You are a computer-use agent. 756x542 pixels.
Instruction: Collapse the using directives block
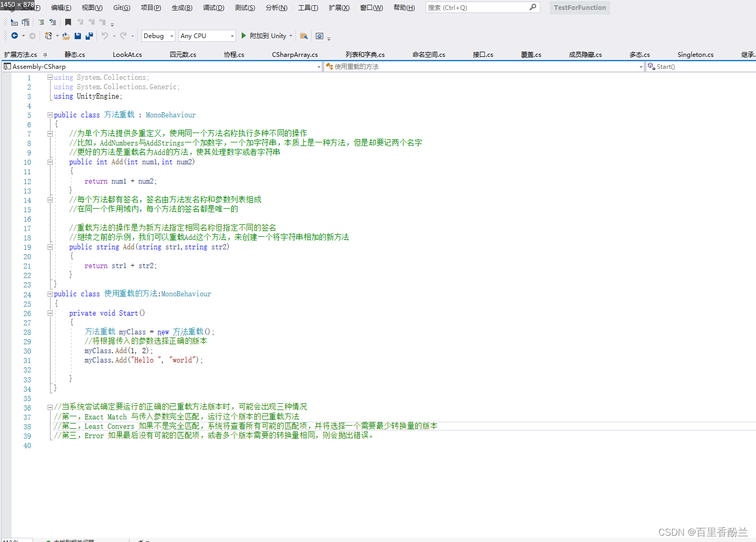click(50, 77)
